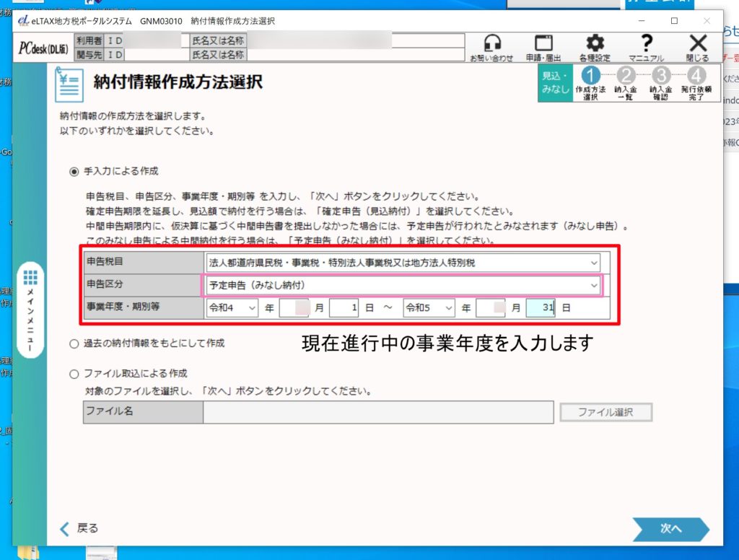
Task: Select 過去の納付情報をもとにして作成 option
Action: (x=73, y=344)
